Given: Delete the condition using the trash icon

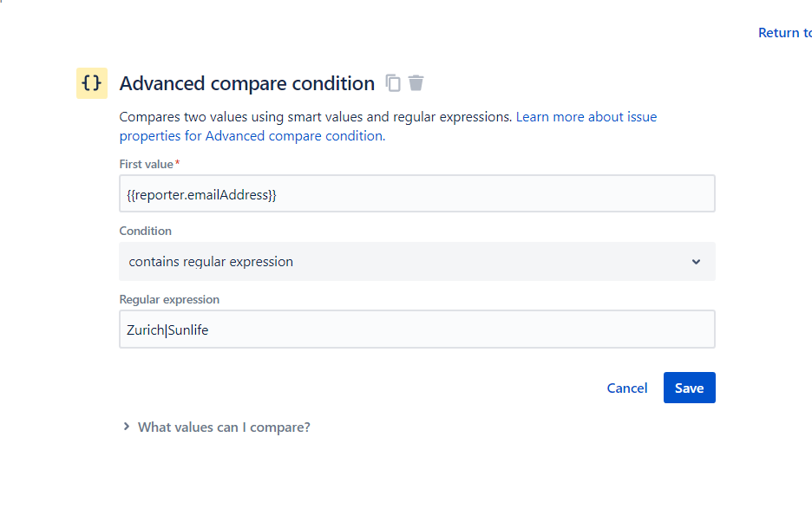Looking at the screenshot, I should click(416, 83).
